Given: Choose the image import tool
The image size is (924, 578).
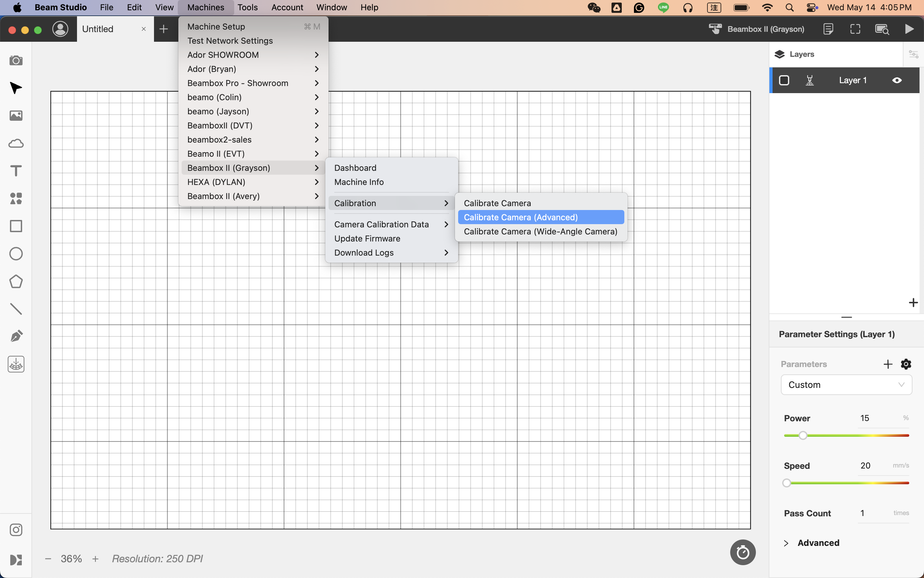Looking at the screenshot, I should [x=16, y=116].
